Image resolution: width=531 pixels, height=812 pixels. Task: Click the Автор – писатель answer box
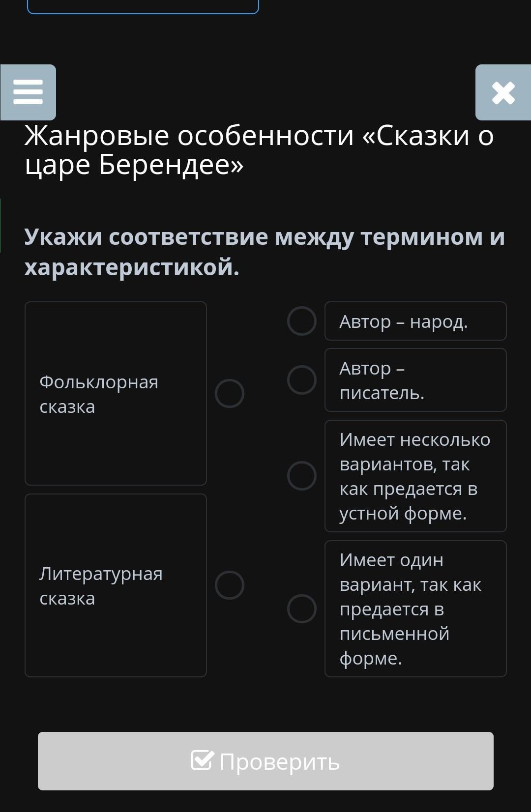415,380
